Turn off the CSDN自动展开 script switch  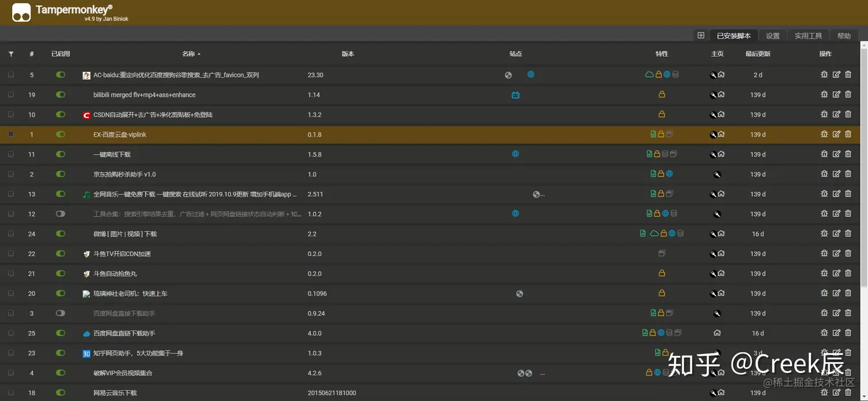tap(60, 114)
